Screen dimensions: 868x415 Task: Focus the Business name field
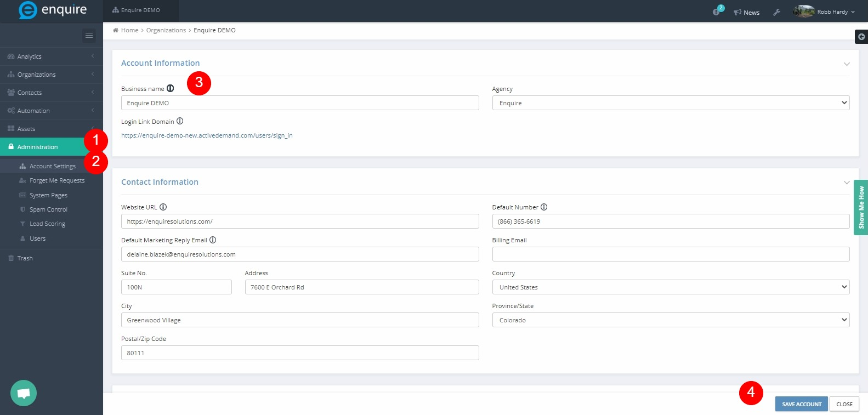300,103
